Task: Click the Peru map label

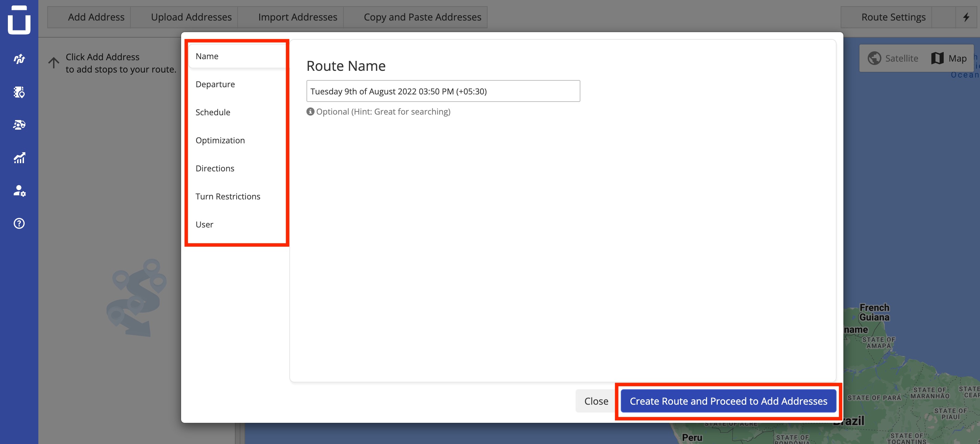Action: [x=692, y=438]
